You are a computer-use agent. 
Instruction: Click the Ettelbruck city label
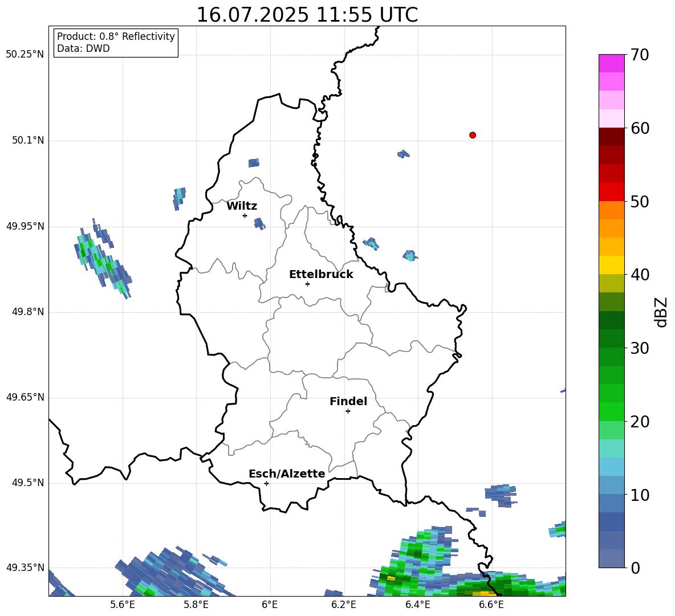pos(321,275)
